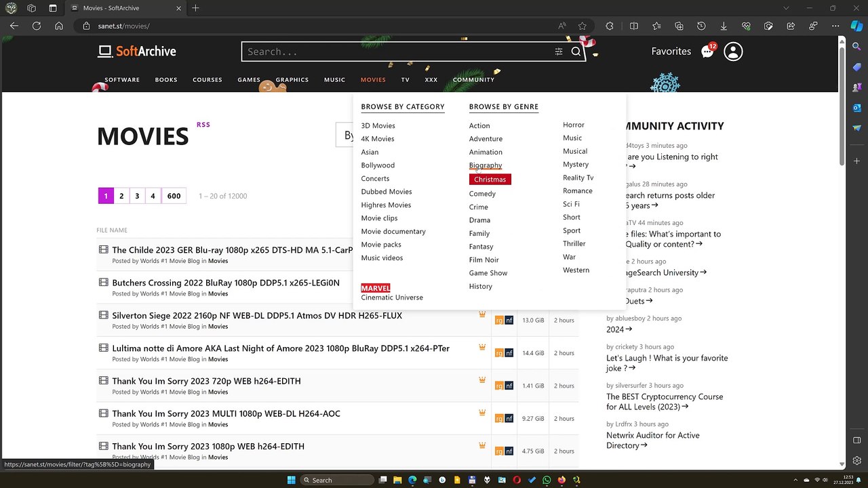Select 4K Movies category
868x488 pixels.
(378, 139)
